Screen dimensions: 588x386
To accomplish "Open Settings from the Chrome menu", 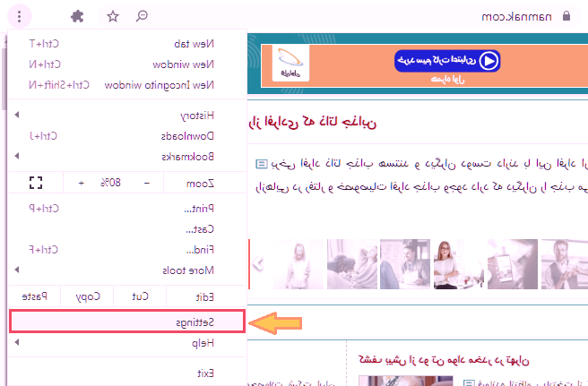I will tap(126, 322).
